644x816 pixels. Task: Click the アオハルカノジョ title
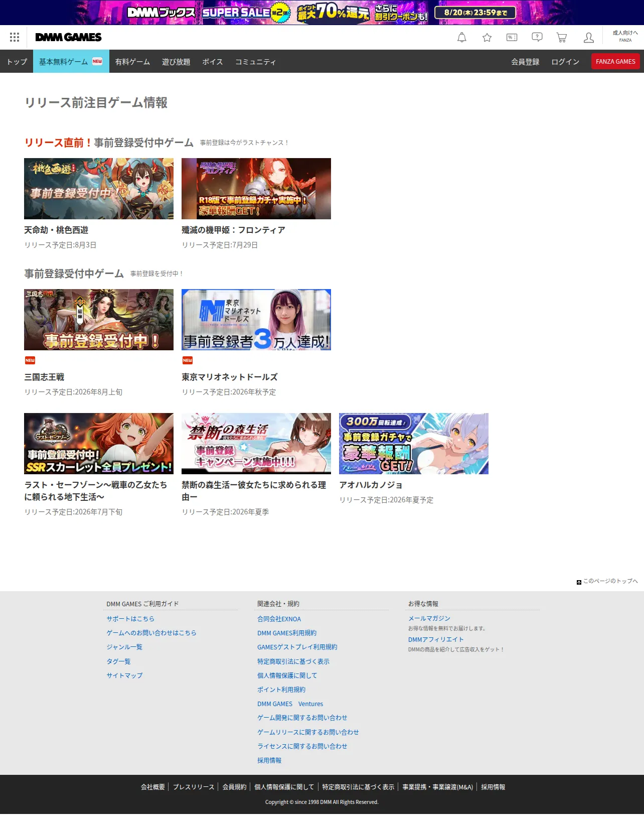tap(371, 485)
